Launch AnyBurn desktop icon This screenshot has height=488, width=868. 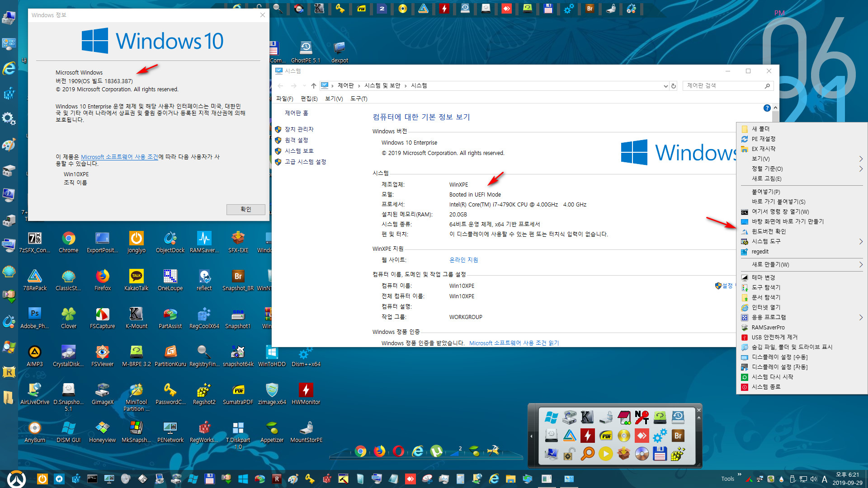(35, 432)
